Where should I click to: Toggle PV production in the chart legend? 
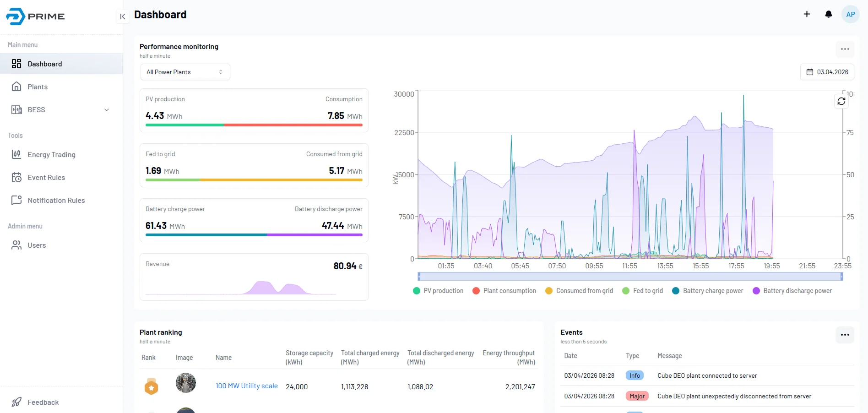point(437,290)
